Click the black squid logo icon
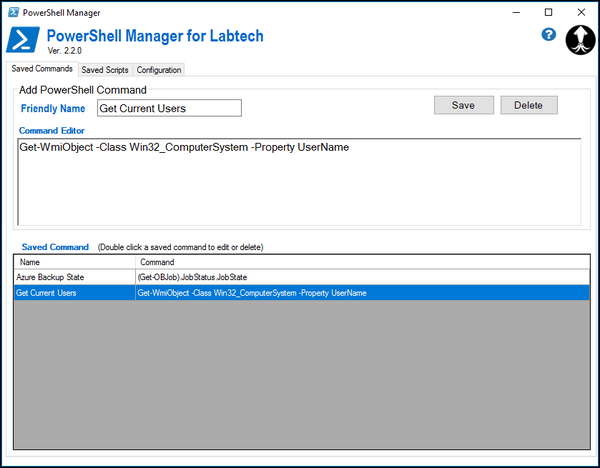 [x=580, y=40]
